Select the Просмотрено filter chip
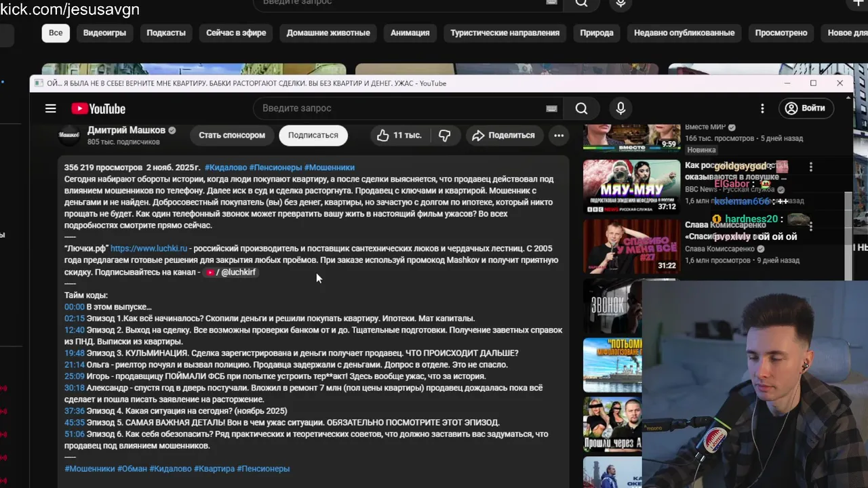868x488 pixels. (781, 33)
